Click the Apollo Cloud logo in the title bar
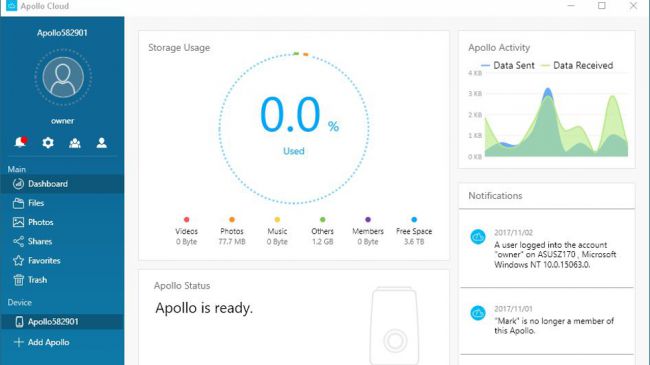The height and width of the screenshot is (365, 650). point(12,6)
